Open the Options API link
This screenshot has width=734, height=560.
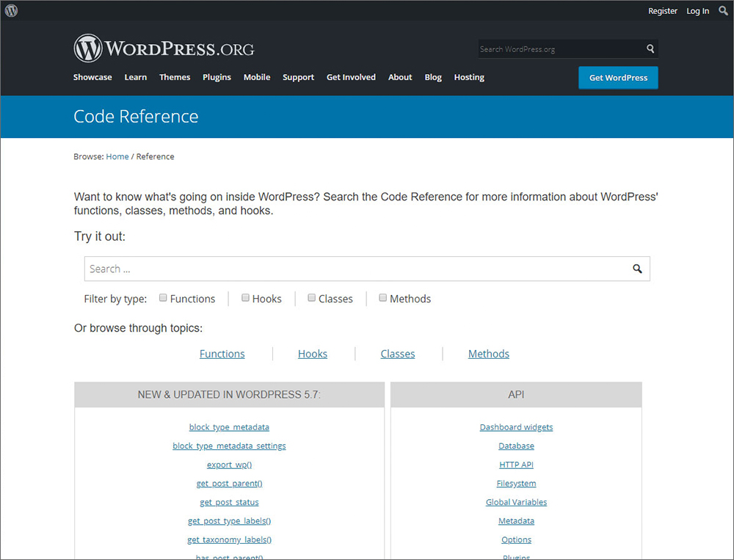(516, 539)
